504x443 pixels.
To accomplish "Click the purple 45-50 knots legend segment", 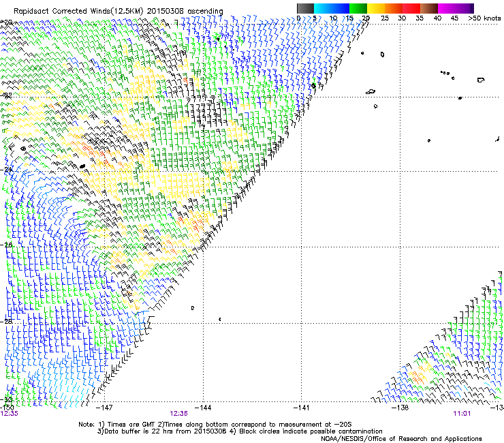I will (464, 8).
